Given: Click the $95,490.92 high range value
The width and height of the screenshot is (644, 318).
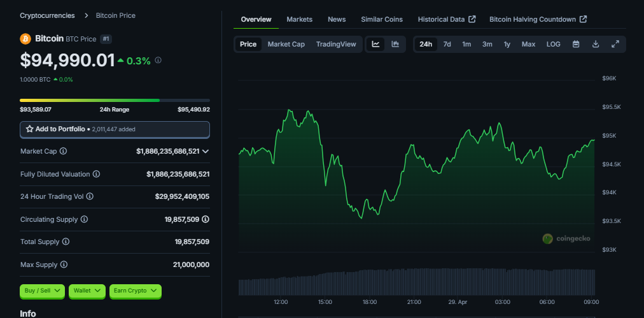Looking at the screenshot, I should tap(193, 110).
